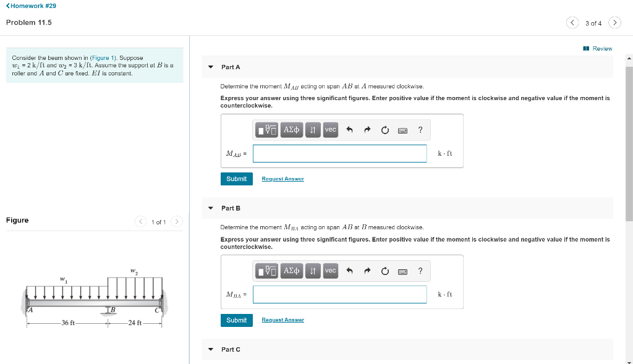Open keyboard shortcuts icon in Part B toolbar
This screenshot has width=633, height=364.
click(402, 271)
